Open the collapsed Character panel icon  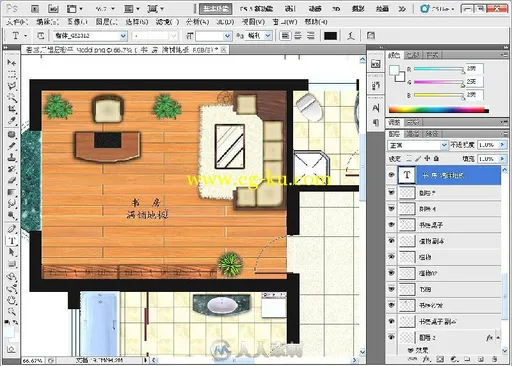pos(376,108)
